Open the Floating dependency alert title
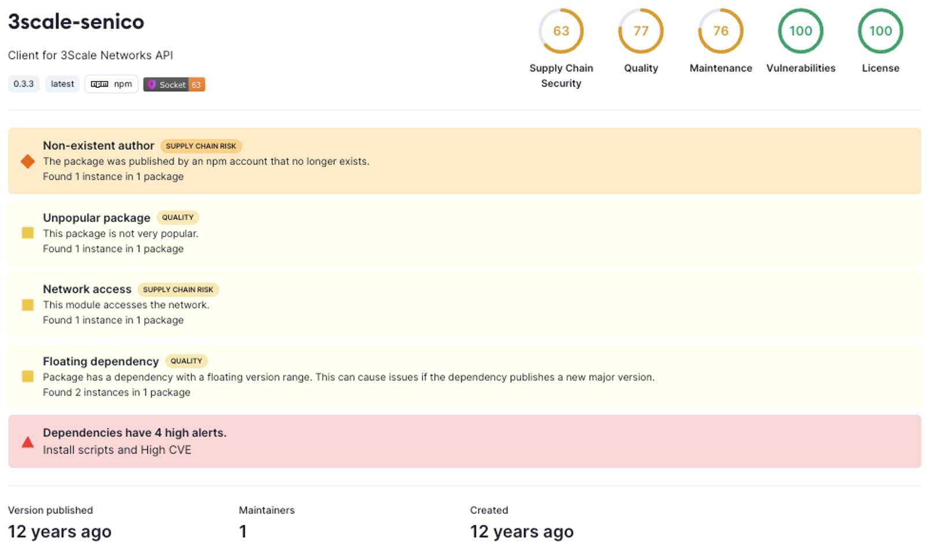The image size is (926, 560). coord(101,361)
